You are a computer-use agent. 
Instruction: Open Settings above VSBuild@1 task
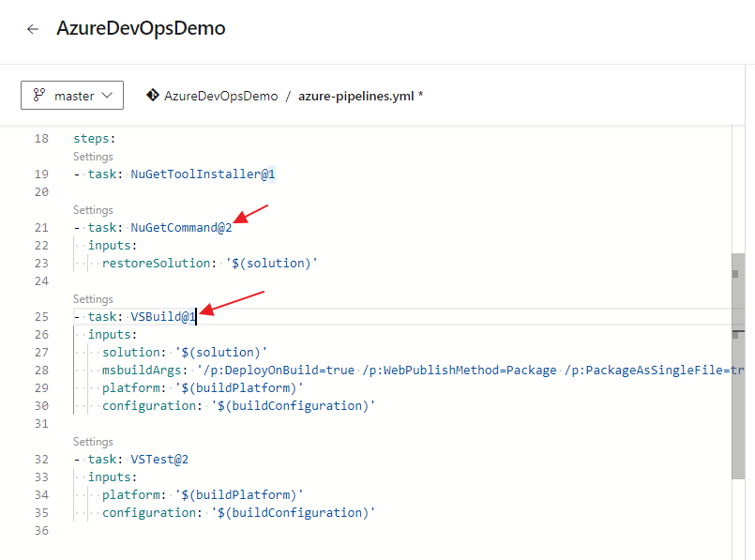pos(93,299)
